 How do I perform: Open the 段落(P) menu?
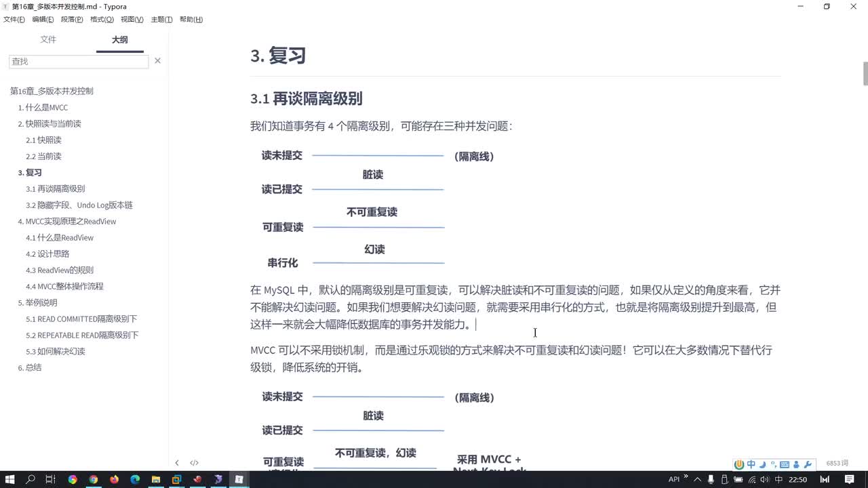(72, 19)
